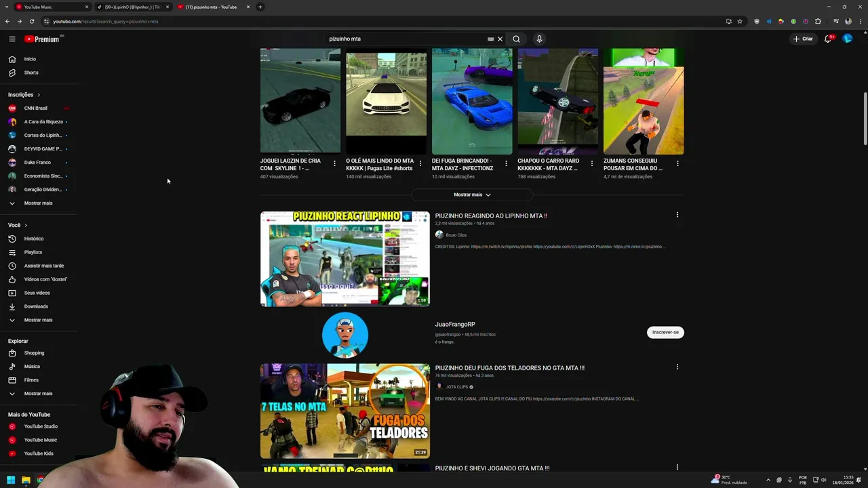Open the YouTube hamburger guide menu
This screenshot has width=868, height=488.
[12, 39]
